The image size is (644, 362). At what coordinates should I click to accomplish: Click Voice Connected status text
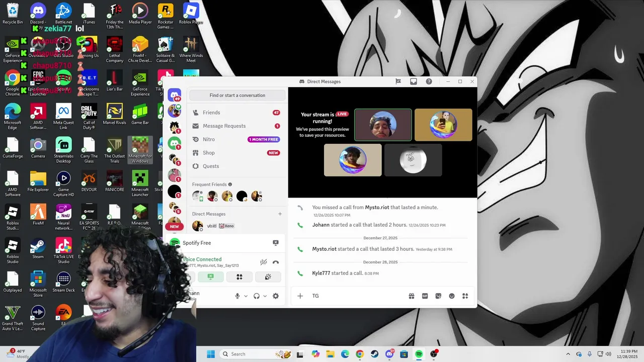tap(202, 259)
